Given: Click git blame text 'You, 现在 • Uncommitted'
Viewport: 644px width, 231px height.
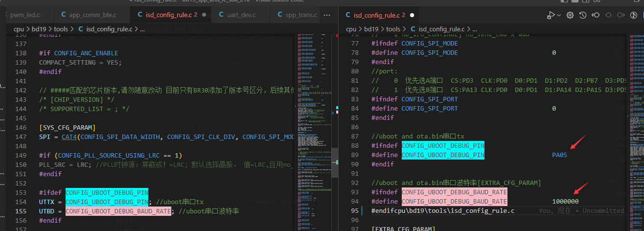Looking at the screenshot, I should pyautogui.click(x=581, y=210).
